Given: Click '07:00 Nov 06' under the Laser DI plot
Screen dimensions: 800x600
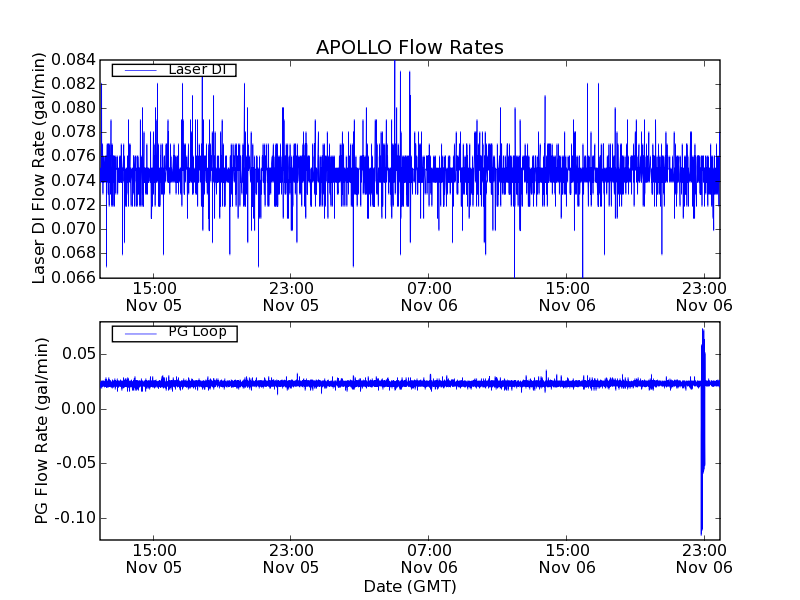Looking at the screenshot, I should (429, 297).
